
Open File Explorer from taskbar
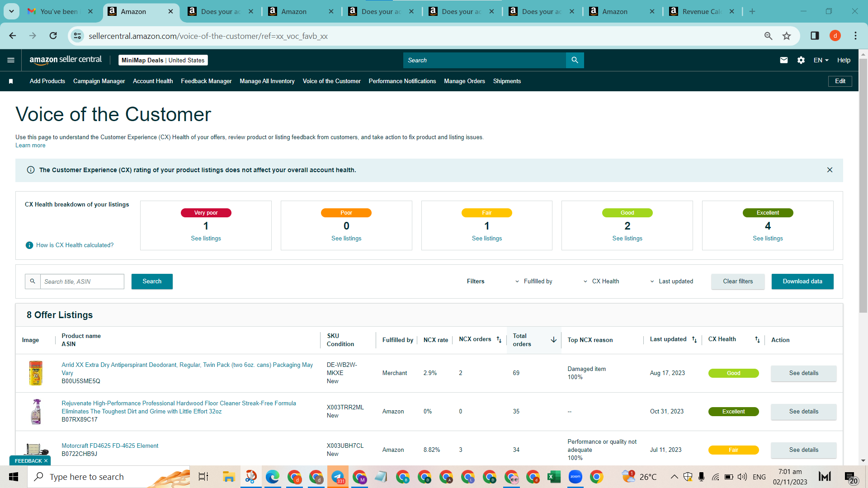(x=229, y=477)
